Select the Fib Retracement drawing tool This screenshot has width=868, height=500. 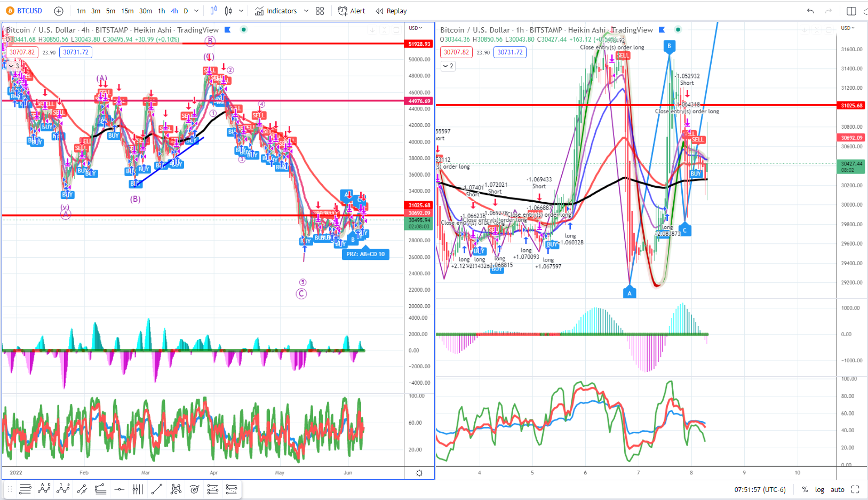pos(213,489)
